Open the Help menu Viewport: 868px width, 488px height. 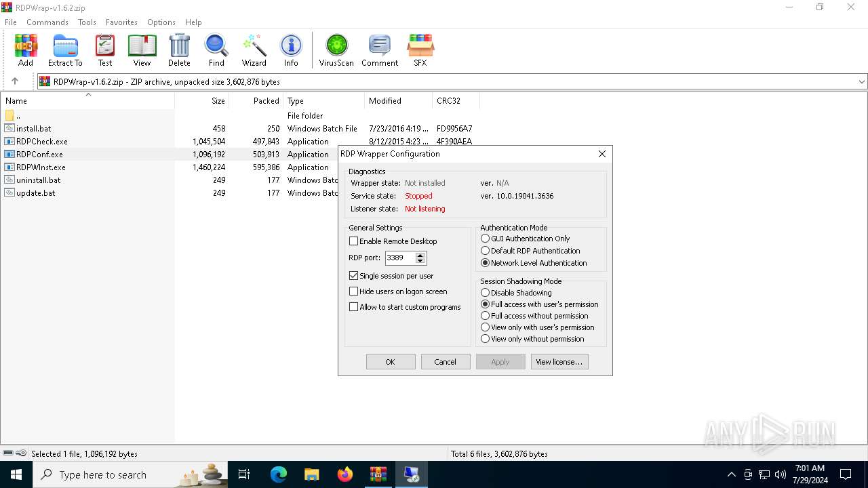pos(193,22)
